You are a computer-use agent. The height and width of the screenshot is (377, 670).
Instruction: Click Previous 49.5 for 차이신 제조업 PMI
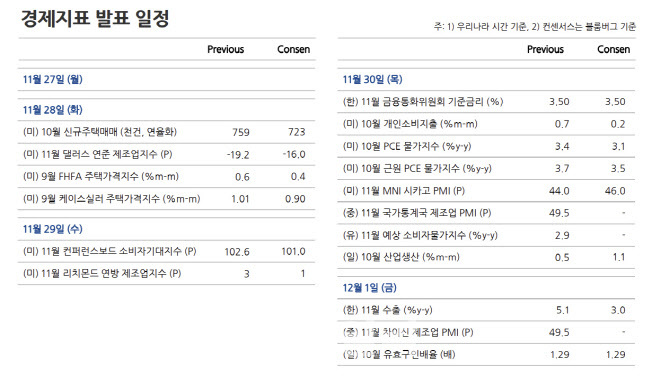559,332
